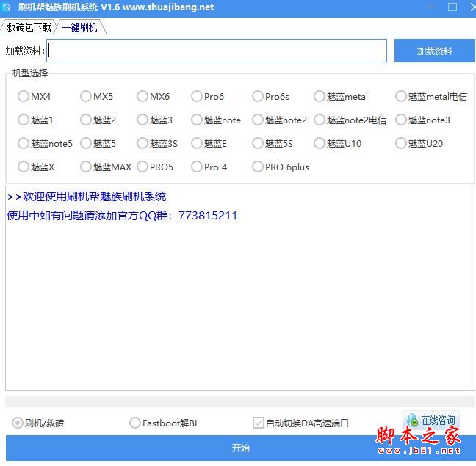Click the app logo icon in title bar
The width and height of the screenshot is (476, 466).
coord(7,7)
